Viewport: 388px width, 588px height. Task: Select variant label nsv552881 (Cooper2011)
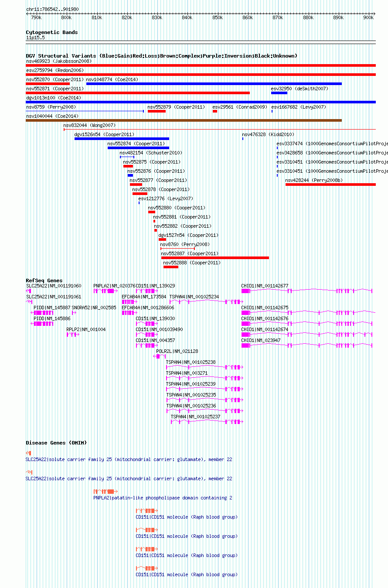[x=182, y=217]
